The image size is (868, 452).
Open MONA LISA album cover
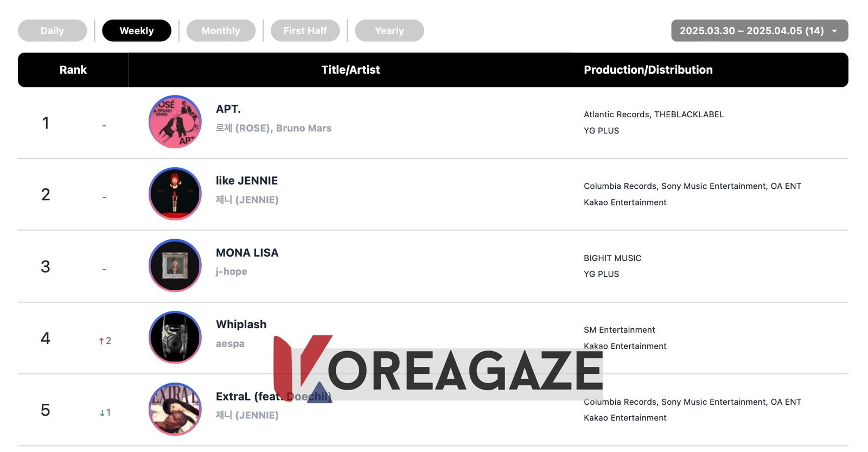click(x=175, y=265)
